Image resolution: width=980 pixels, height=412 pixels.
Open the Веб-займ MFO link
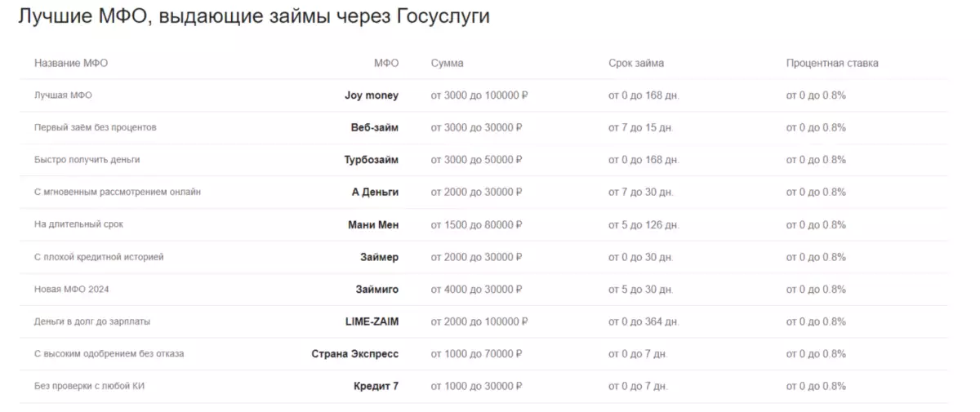[375, 128]
